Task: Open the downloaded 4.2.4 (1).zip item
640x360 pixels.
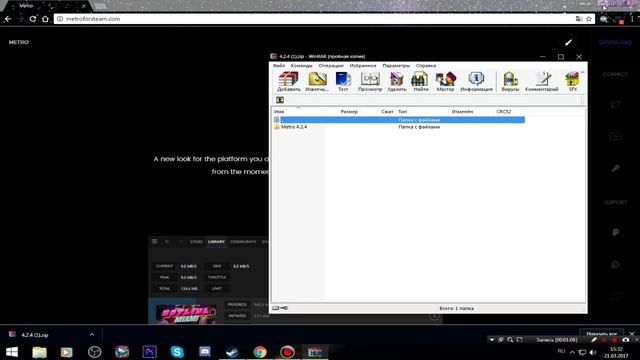Action: 35,335
